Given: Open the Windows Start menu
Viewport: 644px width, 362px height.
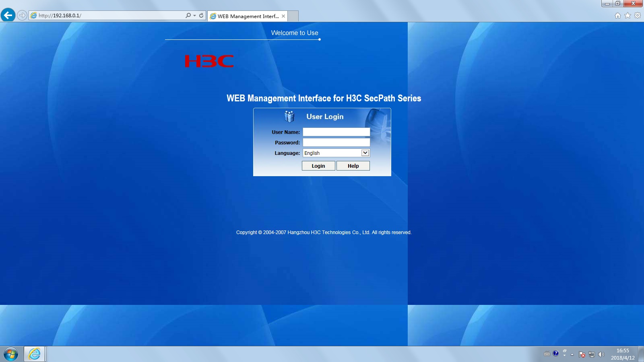Looking at the screenshot, I should (x=11, y=354).
